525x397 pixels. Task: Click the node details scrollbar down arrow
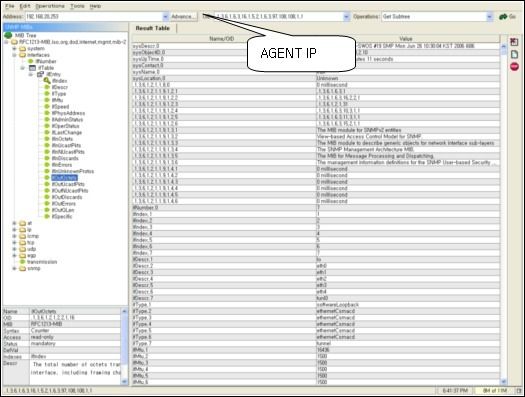125,381
